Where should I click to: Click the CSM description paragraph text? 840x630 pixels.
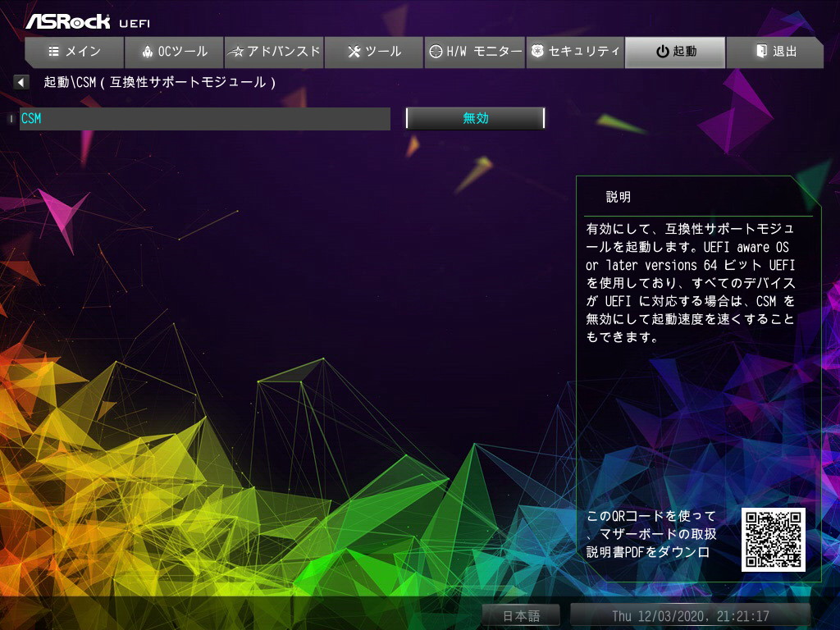(x=691, y=283)
